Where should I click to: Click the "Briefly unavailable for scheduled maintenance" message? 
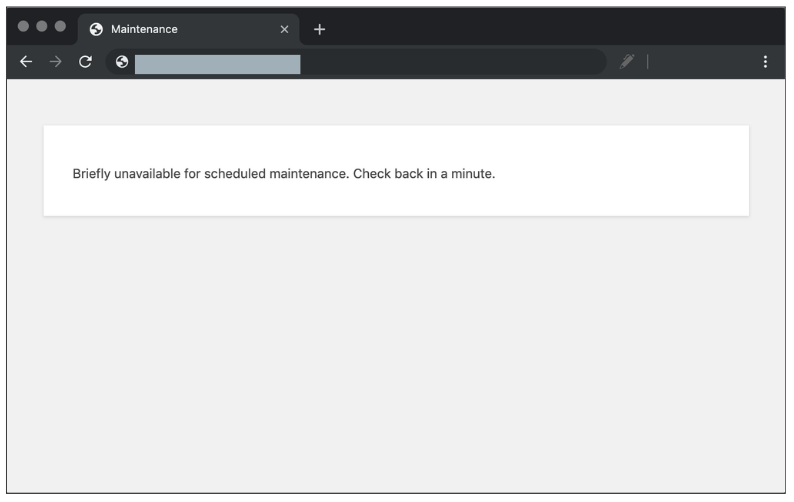click(x=284, y=174)
